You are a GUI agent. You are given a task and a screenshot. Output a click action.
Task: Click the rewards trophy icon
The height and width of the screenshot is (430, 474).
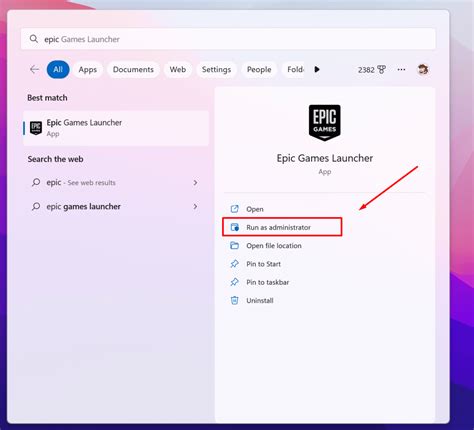(382, 69)
